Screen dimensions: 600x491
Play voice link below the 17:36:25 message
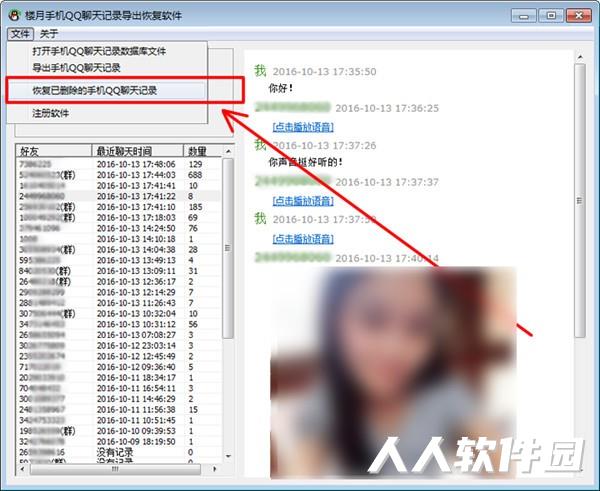coord(303,127)
